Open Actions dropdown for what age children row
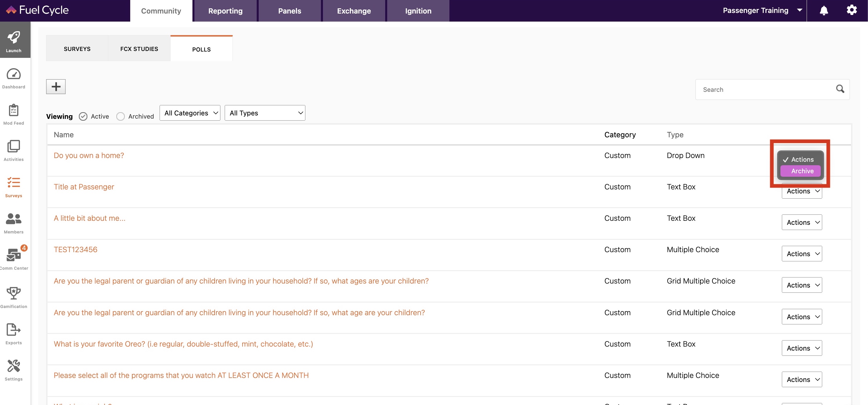The height and width of the screenshot is (405, 868). [802, 317]
